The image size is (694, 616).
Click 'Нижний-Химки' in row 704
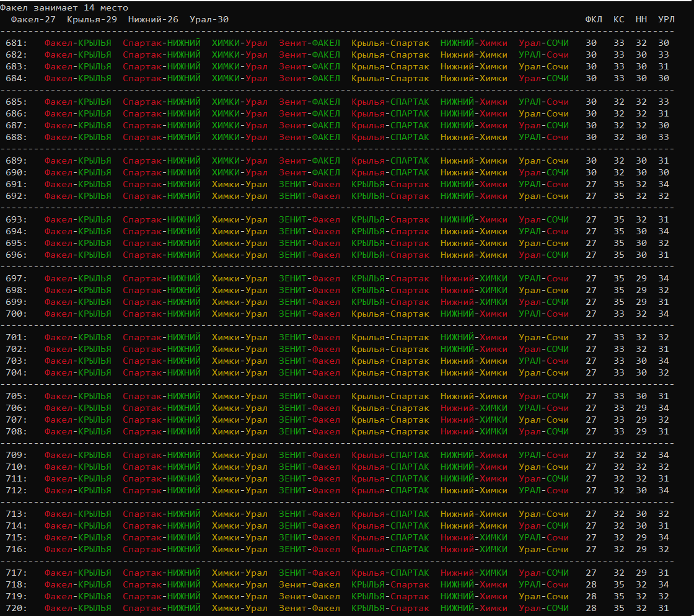(x=473, y=372)
